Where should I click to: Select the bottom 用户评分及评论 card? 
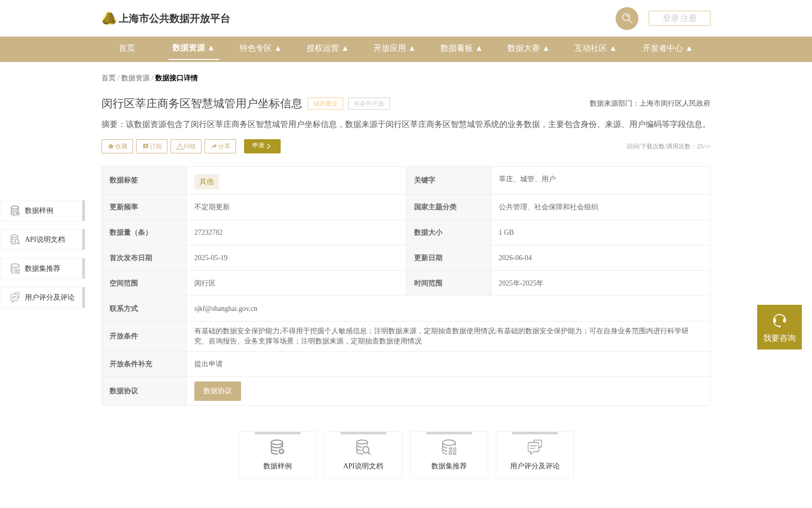coord(535,455)
